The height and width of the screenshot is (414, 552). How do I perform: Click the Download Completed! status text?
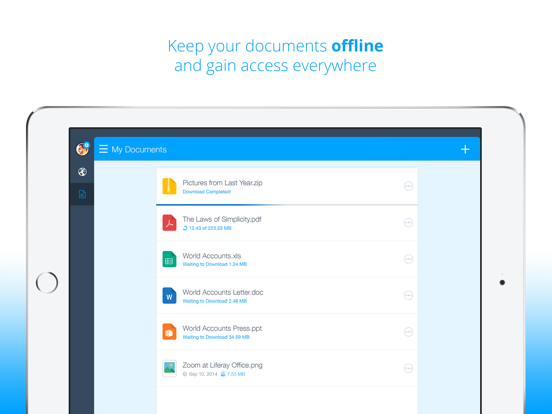(207, 192)
